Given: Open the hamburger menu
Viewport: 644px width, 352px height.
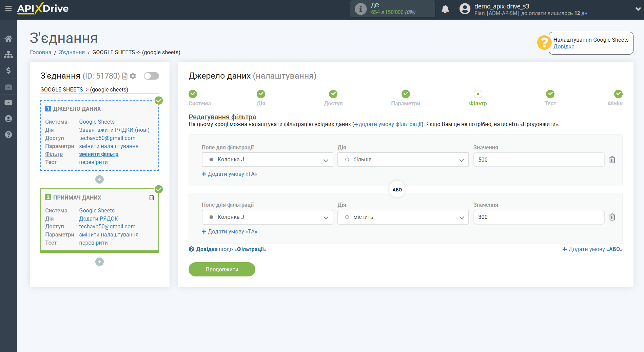Looking at the screenshot, I should tap(8, 8).
